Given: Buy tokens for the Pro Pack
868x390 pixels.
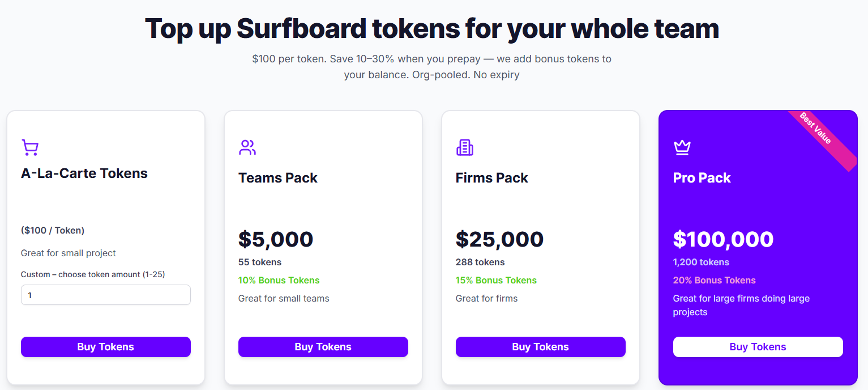Looking at the screenshot, I should pyautogui.click(x=758, y=347).
